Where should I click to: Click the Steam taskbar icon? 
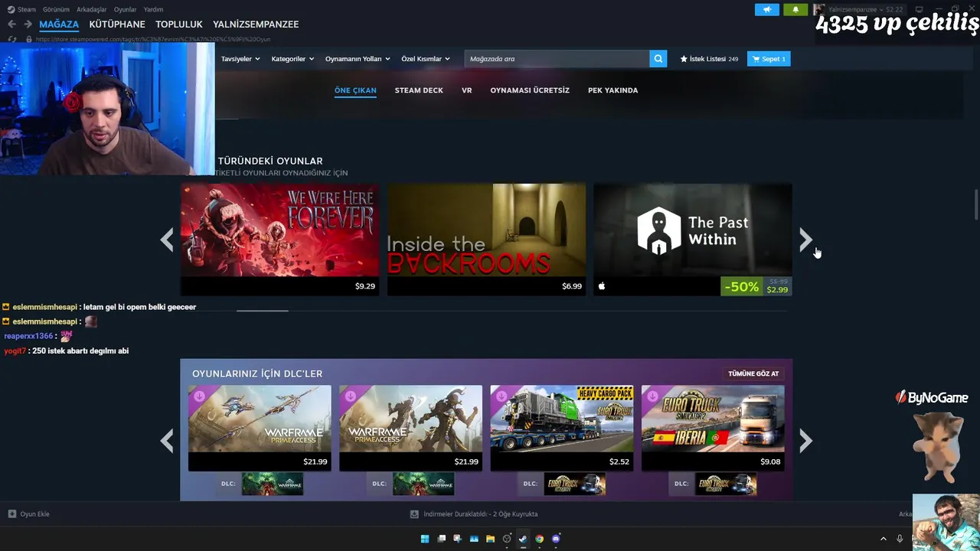[523, 539]
